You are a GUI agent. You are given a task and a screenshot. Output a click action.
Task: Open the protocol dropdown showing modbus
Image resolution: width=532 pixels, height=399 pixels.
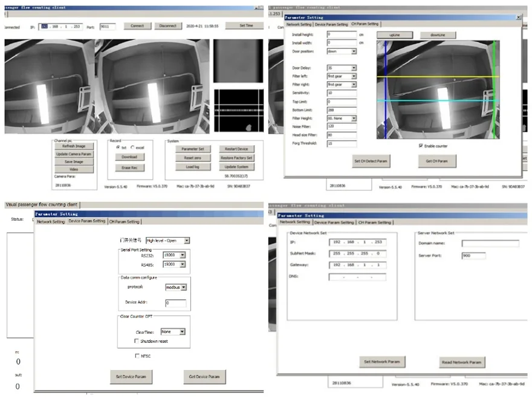pos(183,287)
